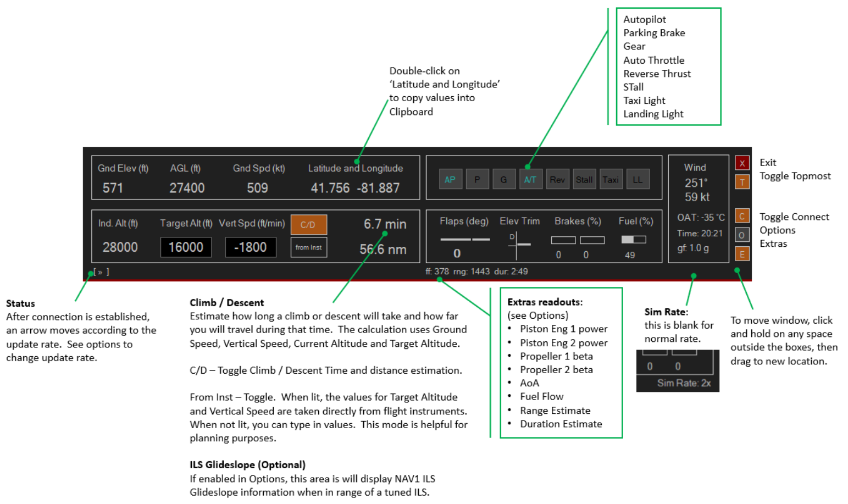Click the Stall warning indicator
Image resolution: width=848 pixels, height=504 pixels.
[x=584, y=179]
